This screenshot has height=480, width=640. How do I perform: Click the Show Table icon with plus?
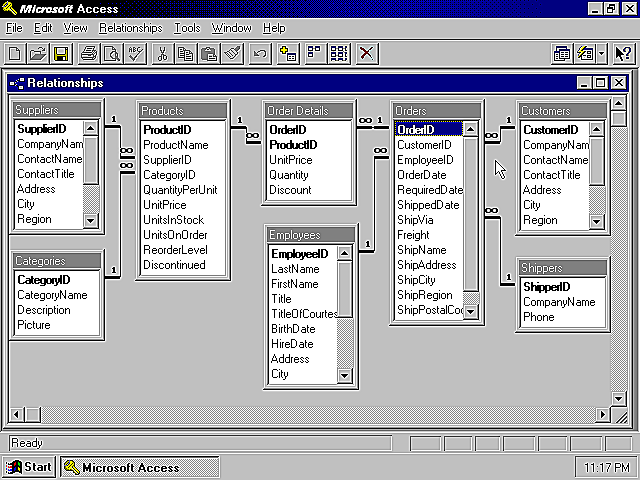coord(288,54)
